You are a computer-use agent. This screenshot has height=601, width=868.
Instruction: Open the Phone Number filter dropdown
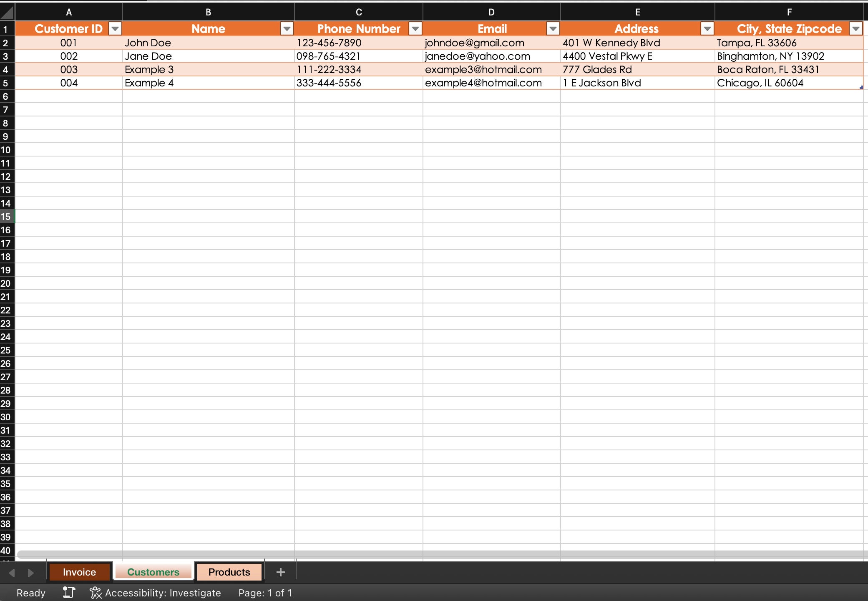(415, 28)
